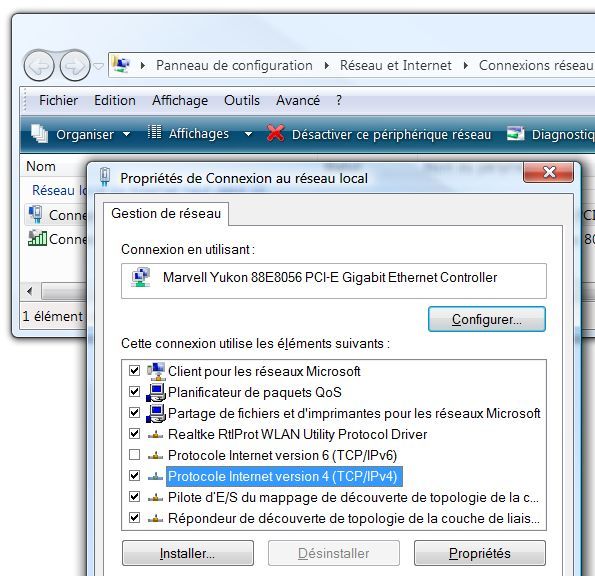This screenshot has width=595, height=576.
Task: Click the Realtke RtlProt protocol icon
Action: click(x=155, y=435)
